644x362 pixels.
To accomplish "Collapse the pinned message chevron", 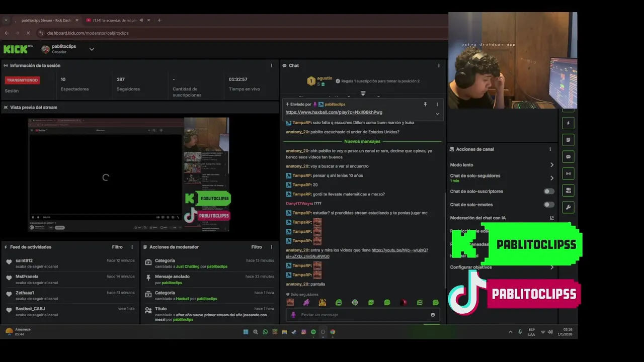I will click(437, 114).
